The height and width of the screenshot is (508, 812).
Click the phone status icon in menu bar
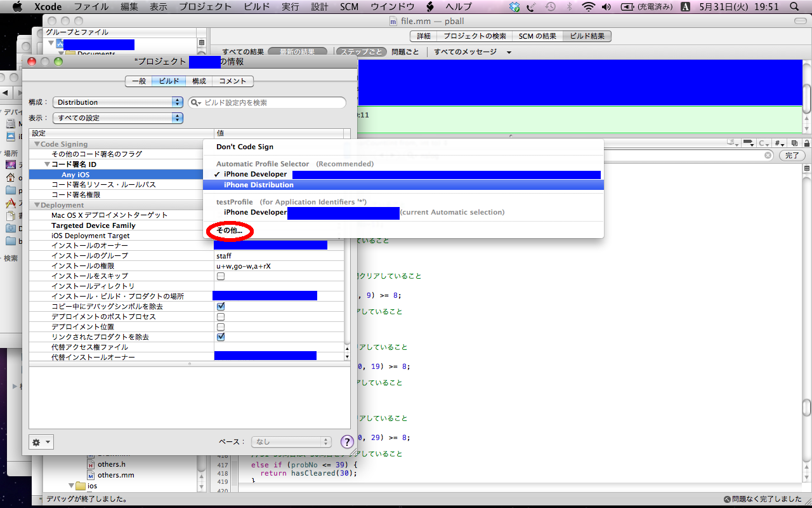click(x=532, y=7)
